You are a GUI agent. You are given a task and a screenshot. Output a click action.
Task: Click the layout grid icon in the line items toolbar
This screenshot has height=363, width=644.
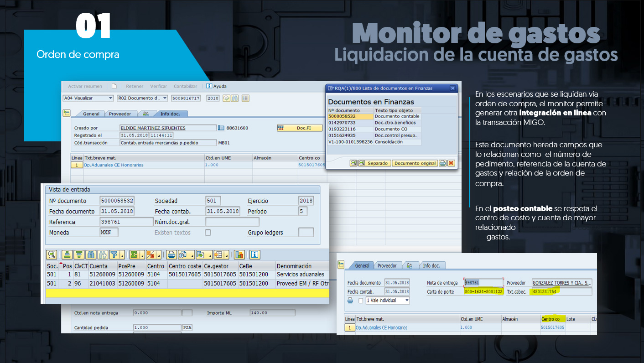click(x=218, y=254)
